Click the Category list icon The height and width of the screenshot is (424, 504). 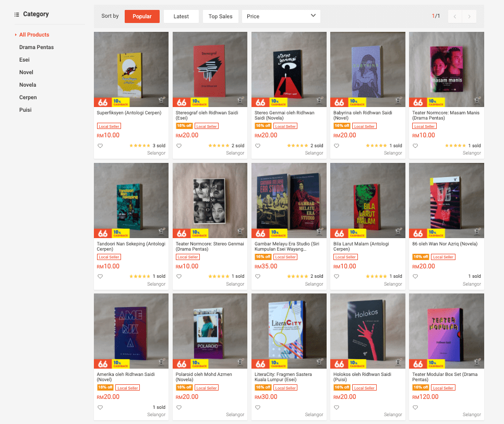click(17, 15)
